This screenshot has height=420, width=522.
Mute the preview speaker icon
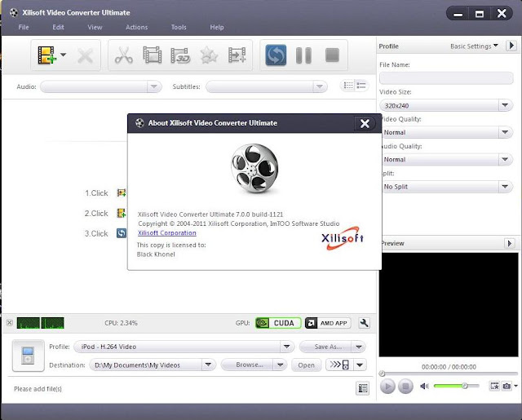coord(424,386)
